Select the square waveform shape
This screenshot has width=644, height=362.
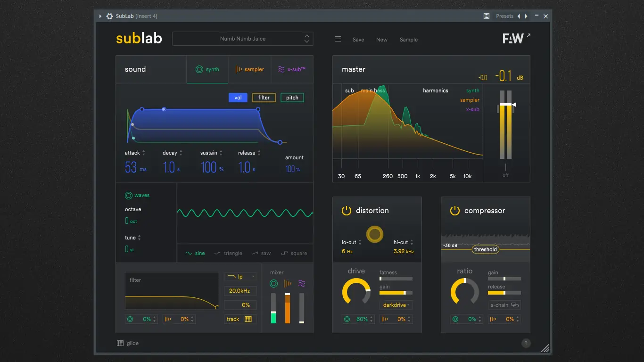point(294,253)
